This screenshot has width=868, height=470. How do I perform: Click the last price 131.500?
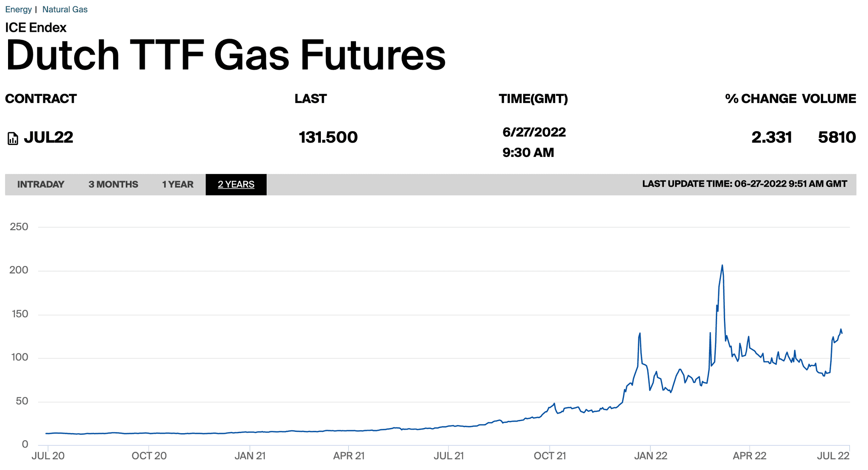point(328,137)
